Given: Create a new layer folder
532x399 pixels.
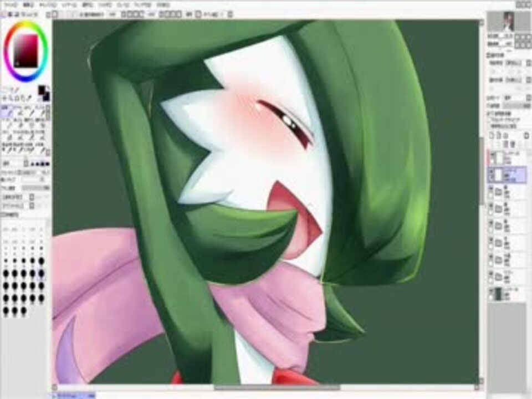Looking at the screenshot, I should pos(505,135).
